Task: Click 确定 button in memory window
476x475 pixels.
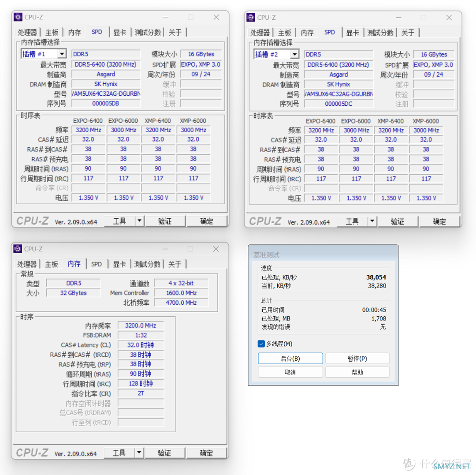Action: pyautogui.click(x=206, y=453)
